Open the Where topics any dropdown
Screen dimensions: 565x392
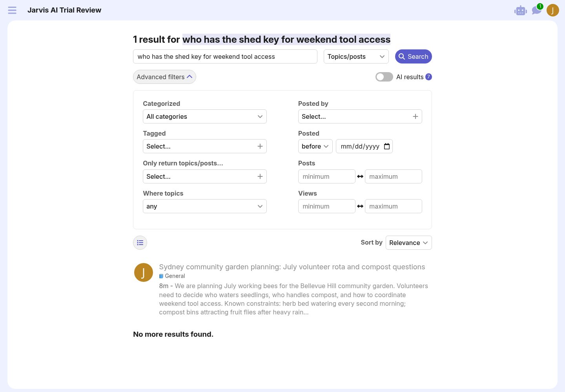click(x=205, y=206)
